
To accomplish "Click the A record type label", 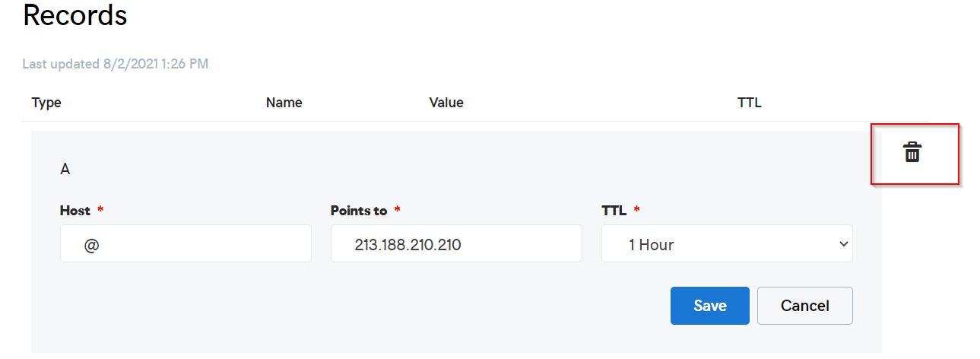I will pos(65,170).
